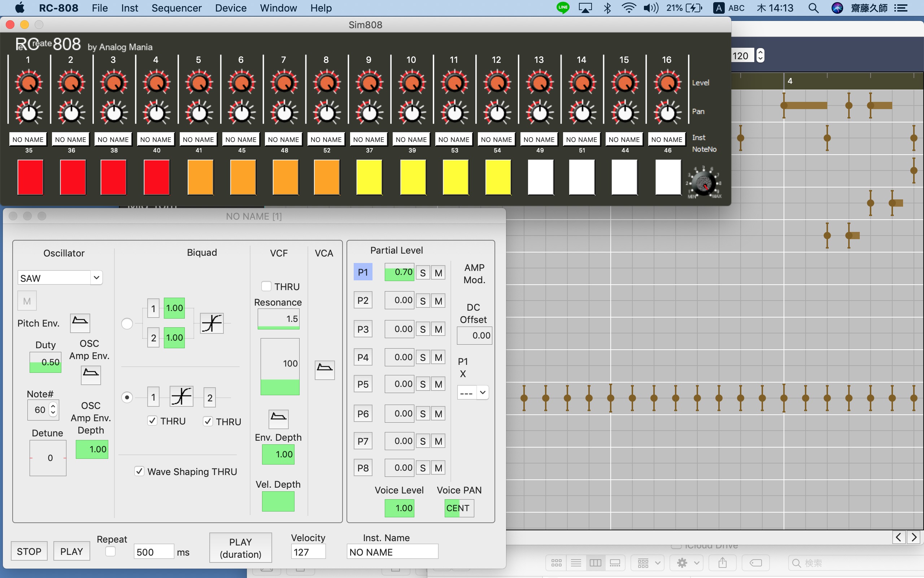Click the channel 12 Level knob

pyautogui.click(x=497, y=82)
